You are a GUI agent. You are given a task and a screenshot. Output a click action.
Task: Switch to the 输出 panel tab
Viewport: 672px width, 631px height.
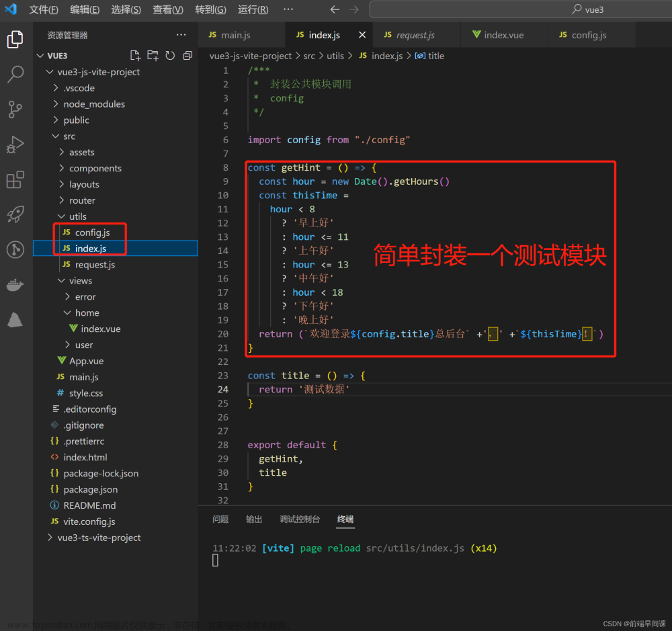pos(254,519)
